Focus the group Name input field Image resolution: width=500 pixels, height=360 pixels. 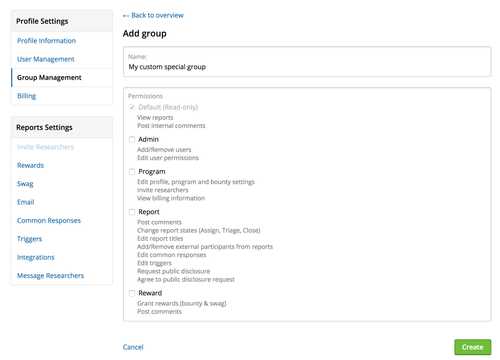307,62
